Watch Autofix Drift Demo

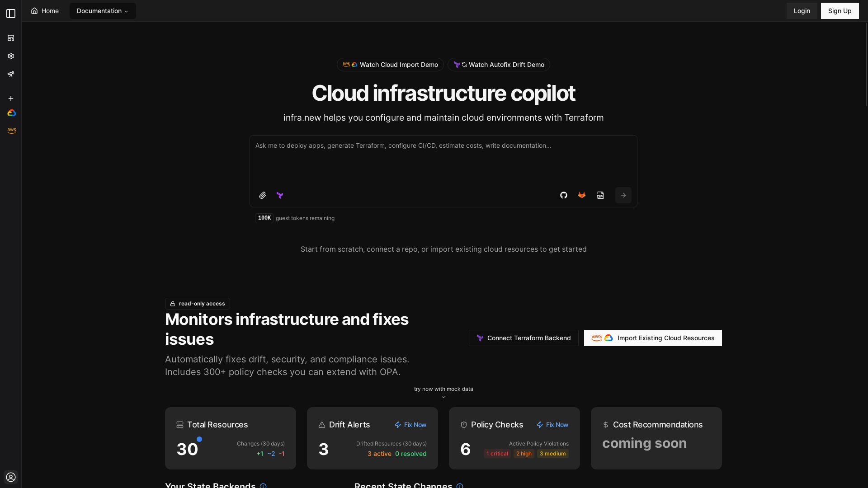tap(499, 65)
